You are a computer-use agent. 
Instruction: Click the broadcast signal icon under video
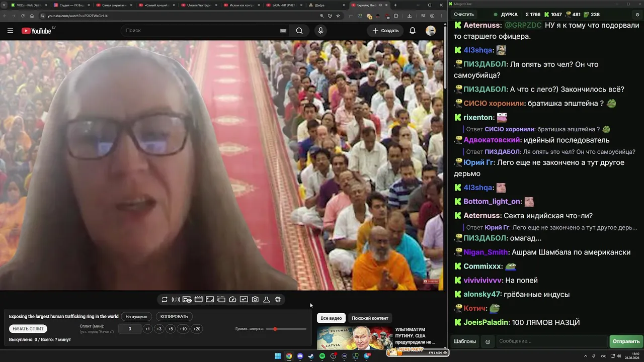pyautogui.click(x=176, y=300)
